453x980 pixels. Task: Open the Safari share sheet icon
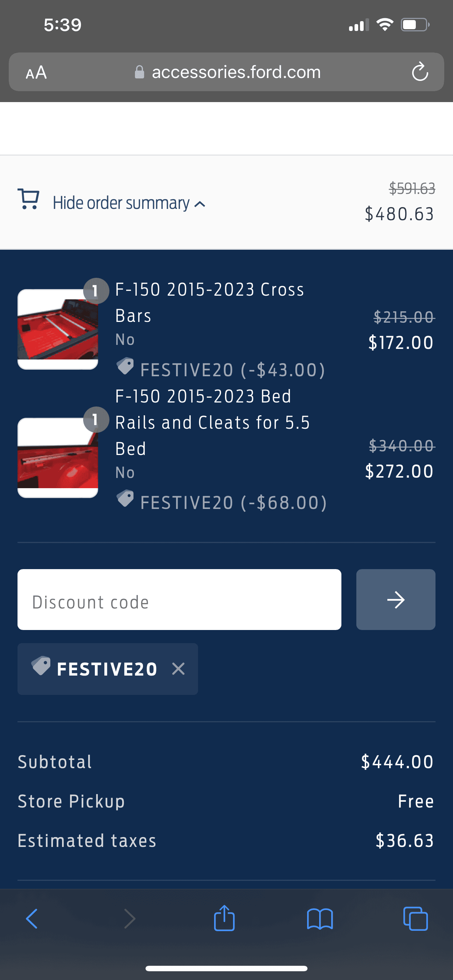(x=224, y=918)
